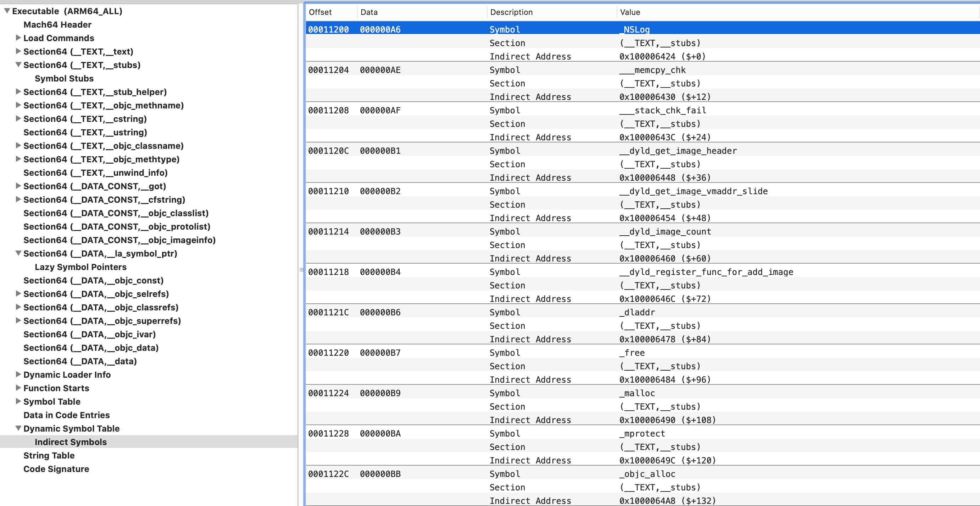Select the _mprotect symbol value

[642, 434]
